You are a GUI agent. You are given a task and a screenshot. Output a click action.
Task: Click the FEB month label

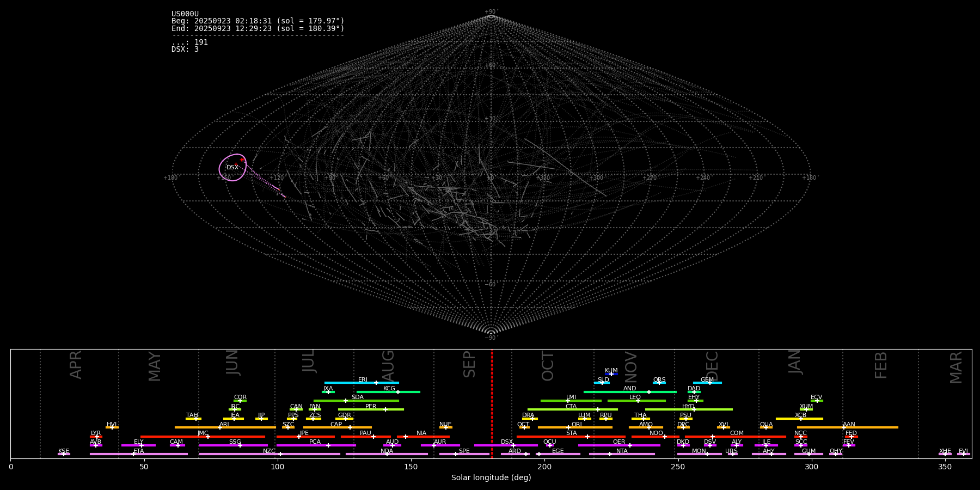click(881, 365)
